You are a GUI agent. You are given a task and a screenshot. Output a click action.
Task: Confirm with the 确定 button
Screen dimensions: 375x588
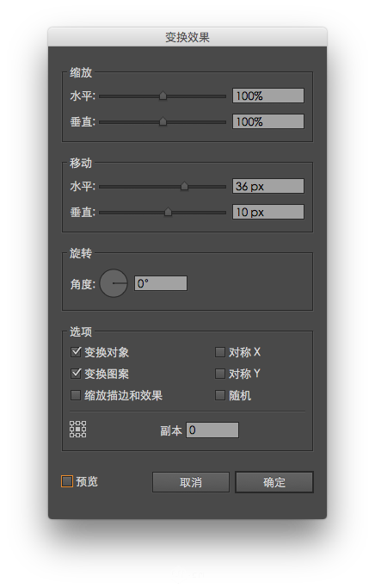274,482
